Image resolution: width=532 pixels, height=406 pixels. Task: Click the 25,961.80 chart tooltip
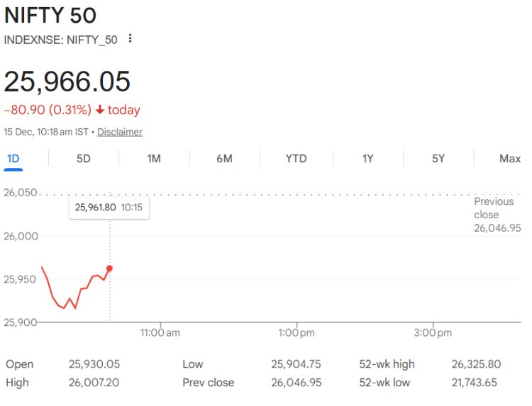pos(109,208)
